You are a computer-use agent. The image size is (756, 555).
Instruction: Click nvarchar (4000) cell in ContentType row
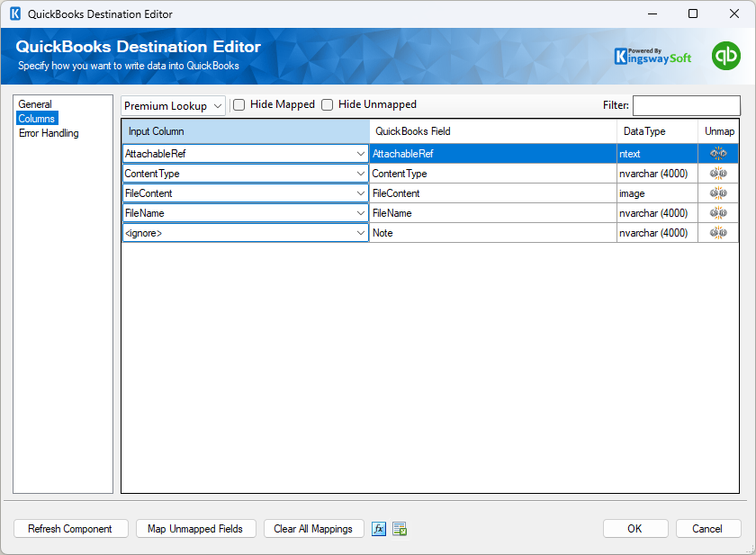[x=657, y=174]
